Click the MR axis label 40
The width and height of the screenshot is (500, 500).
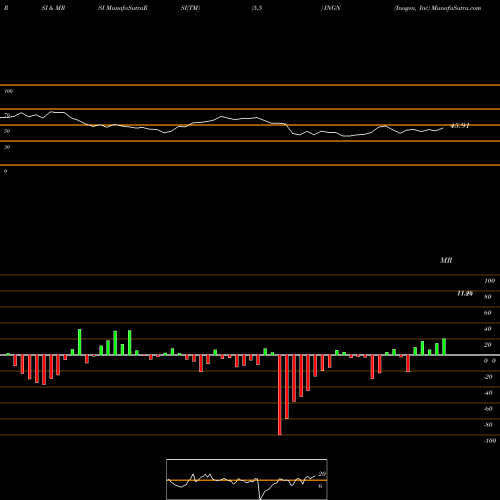pyautogui.click(x=488, y=329)
